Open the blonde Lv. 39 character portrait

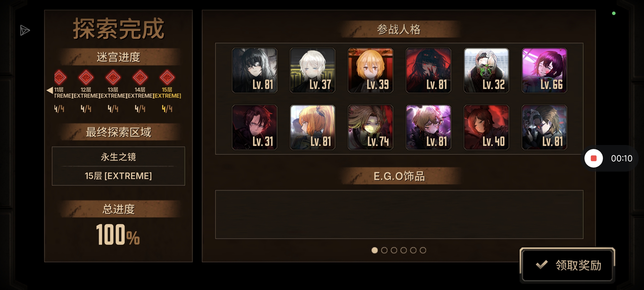(x=370, y=70)
